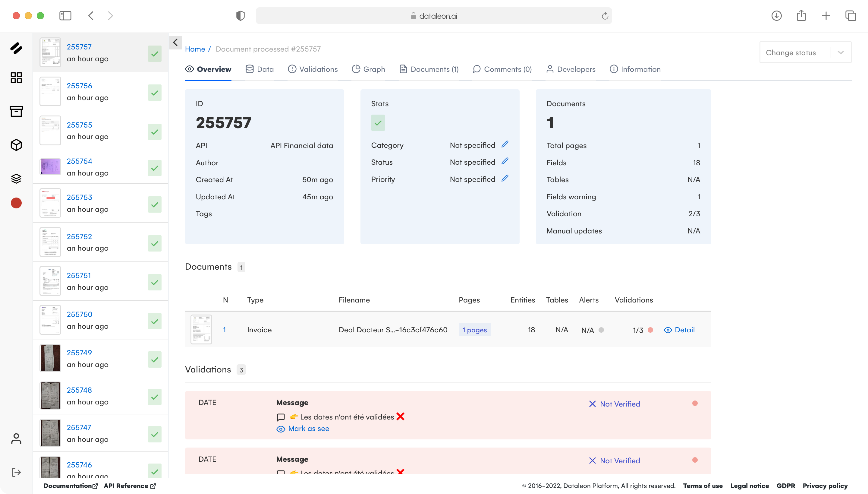This screenshot has height=494, width=868.
Task: Edit Category using its pencil icon
Action: coord(505,144)
